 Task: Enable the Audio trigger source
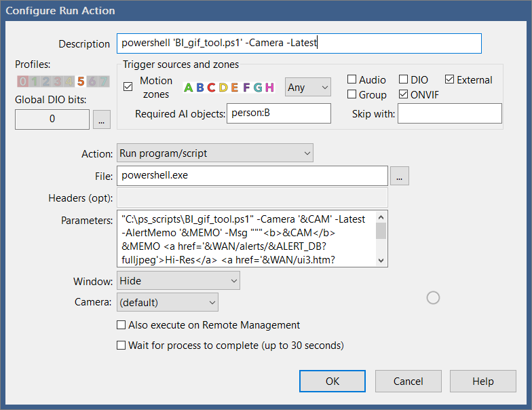351,79
